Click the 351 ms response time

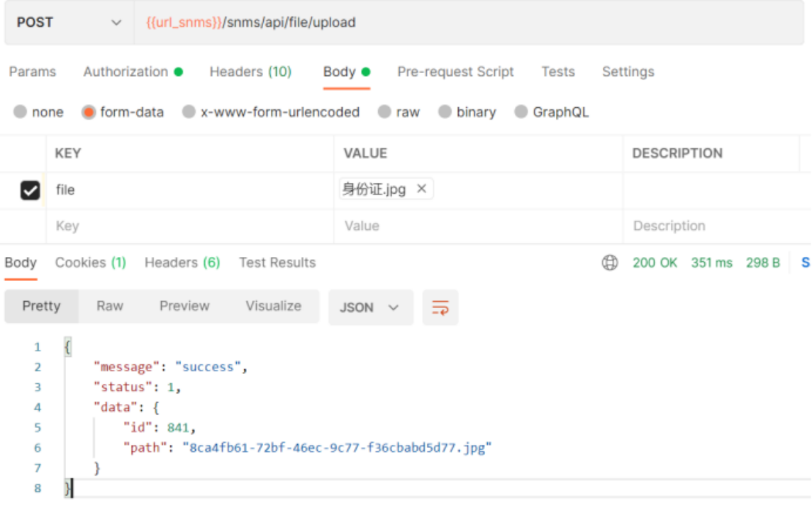(711, 263)
